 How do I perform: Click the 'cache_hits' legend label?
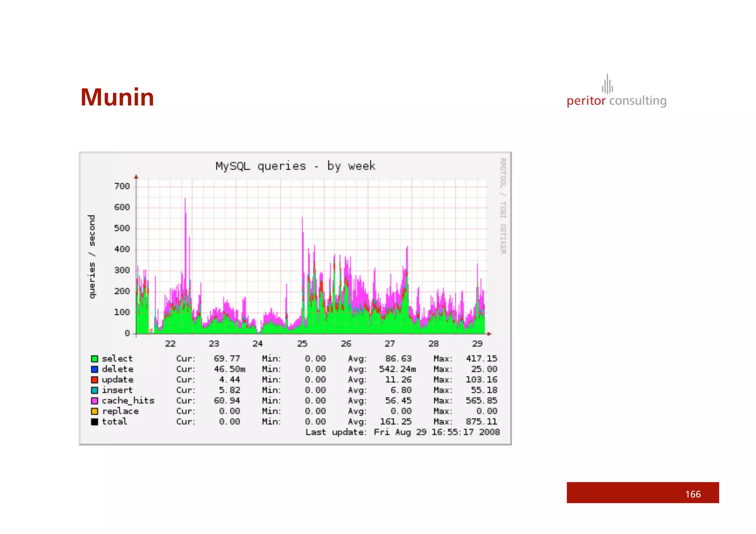(x=128, y=401)
